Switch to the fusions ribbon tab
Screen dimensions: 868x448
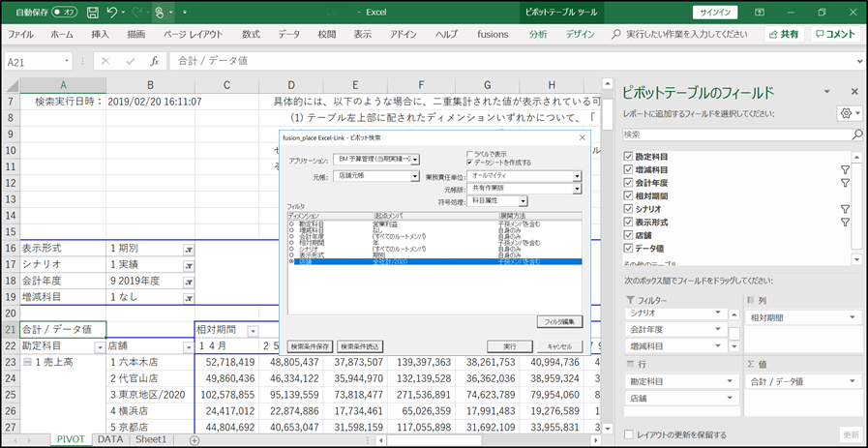click(493, 34)
